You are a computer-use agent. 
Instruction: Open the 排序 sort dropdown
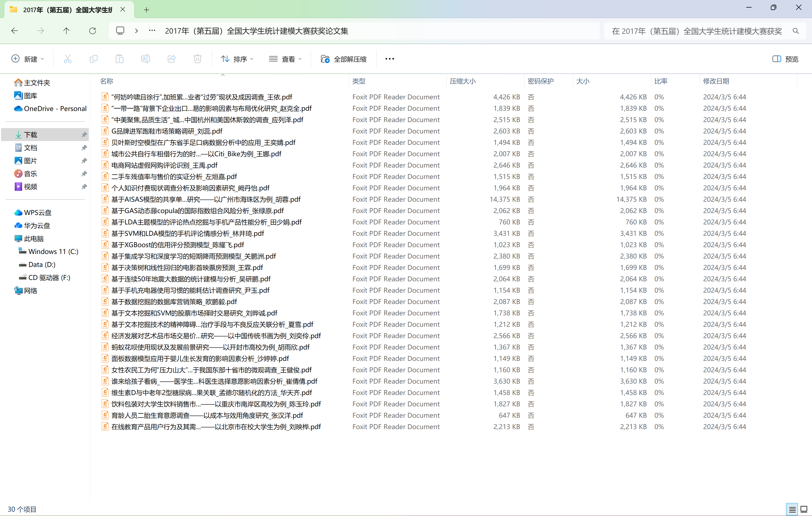[x=237, y=59]
